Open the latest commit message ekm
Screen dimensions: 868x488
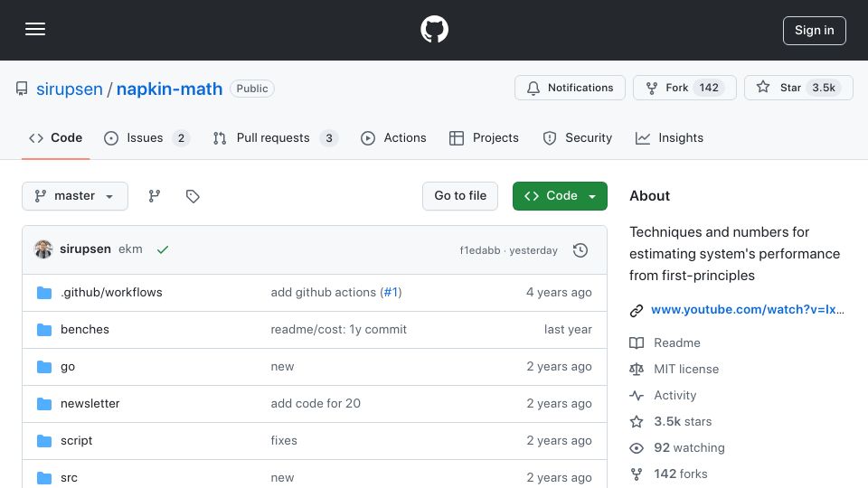point(130,249)
